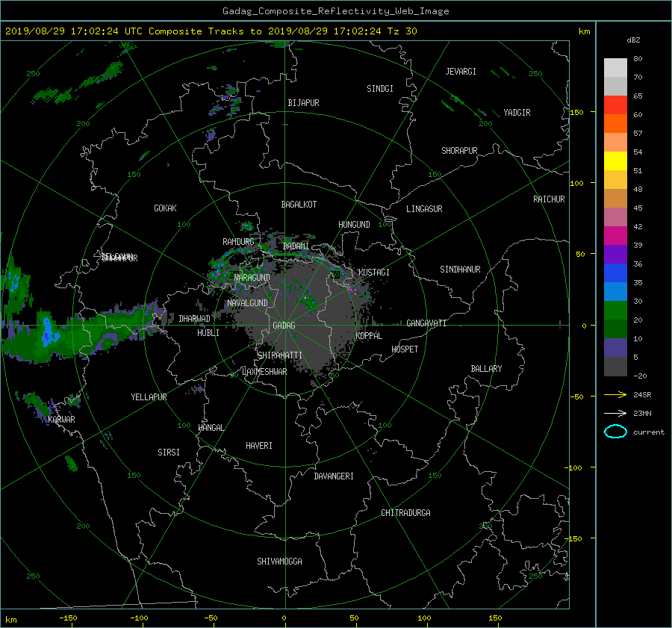The height and width of the screenshot is (628, 672).
Task: Select the red 65 dBZ color swatch
Action: pyautogui.click(x=615, y=105)
